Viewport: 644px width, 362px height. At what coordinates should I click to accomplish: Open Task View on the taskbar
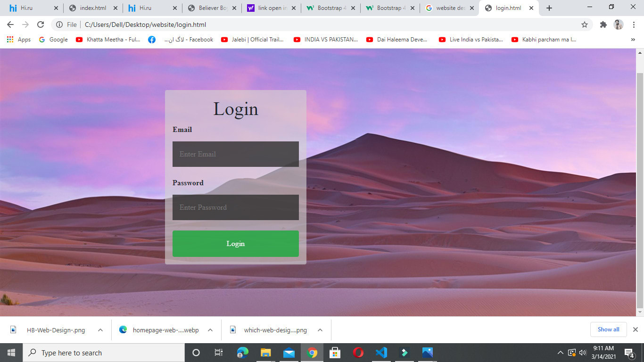coord(219,353)
